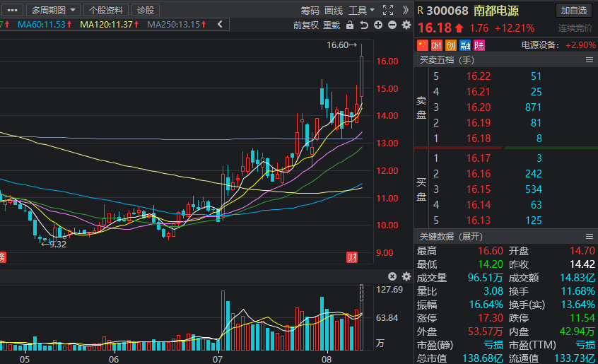Toggle the 筹码 chip distribution view
This screenshot has height=364, width=598.
pyautogui.click(x=310, y=10)
